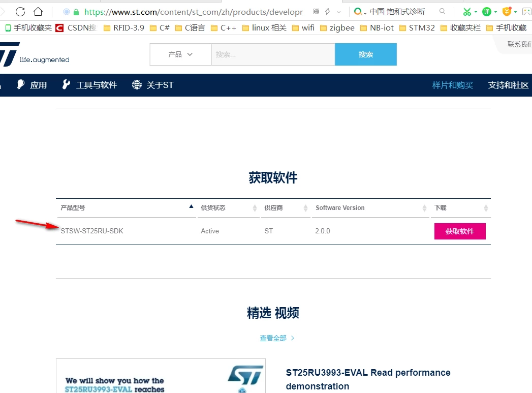Viewport: 532px width, 393px height.
Task: Click the blue 搜索 button
Action: point(366,54)
